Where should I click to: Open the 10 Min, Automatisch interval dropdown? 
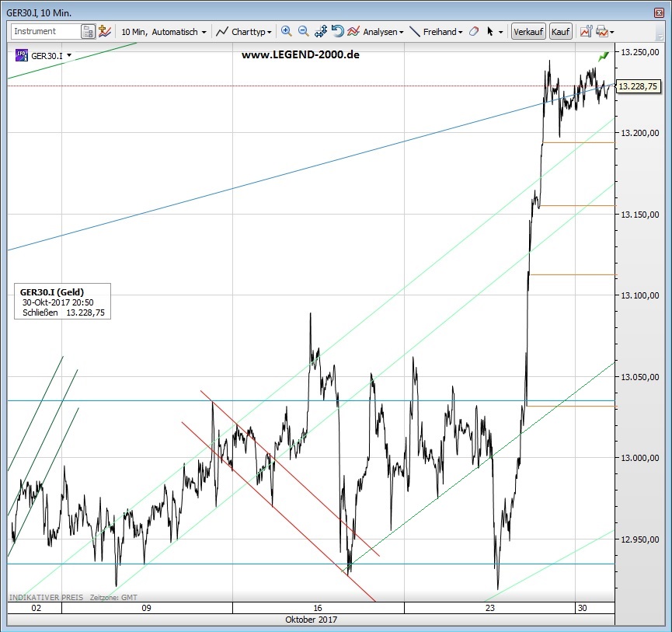164,32
